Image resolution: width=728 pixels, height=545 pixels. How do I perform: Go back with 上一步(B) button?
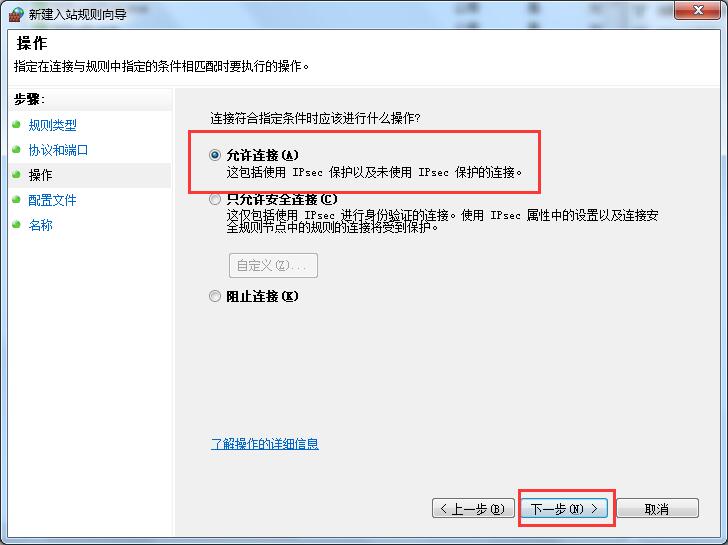(473, 508)
